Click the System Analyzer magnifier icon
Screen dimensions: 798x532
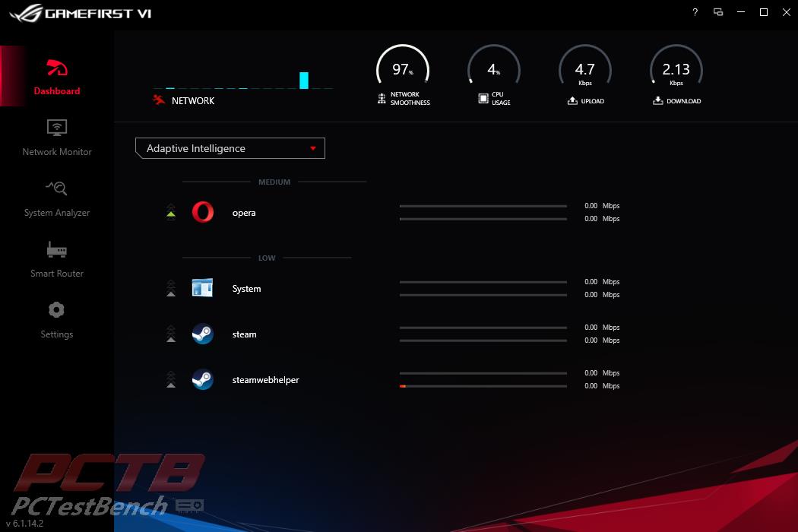[x=56, y=188]
